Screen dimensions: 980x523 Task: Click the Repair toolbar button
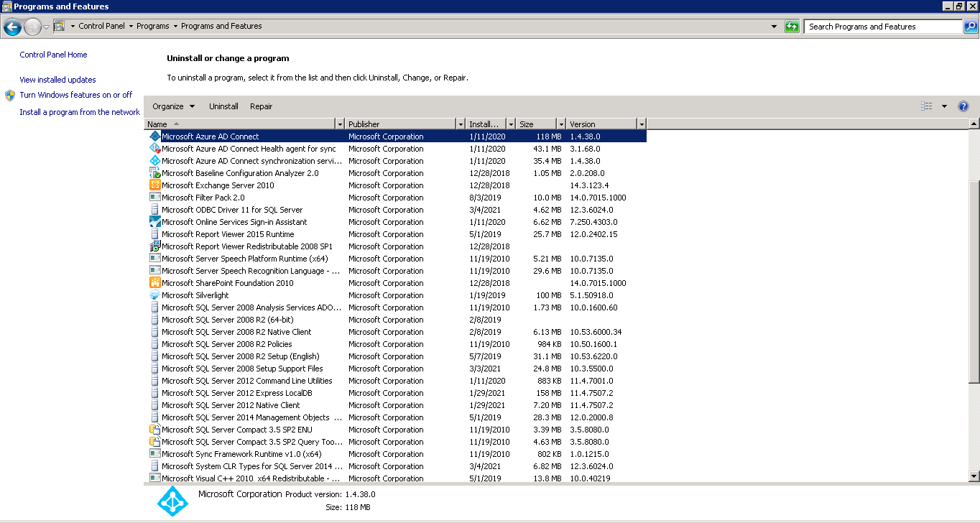(x=262, y=106)
